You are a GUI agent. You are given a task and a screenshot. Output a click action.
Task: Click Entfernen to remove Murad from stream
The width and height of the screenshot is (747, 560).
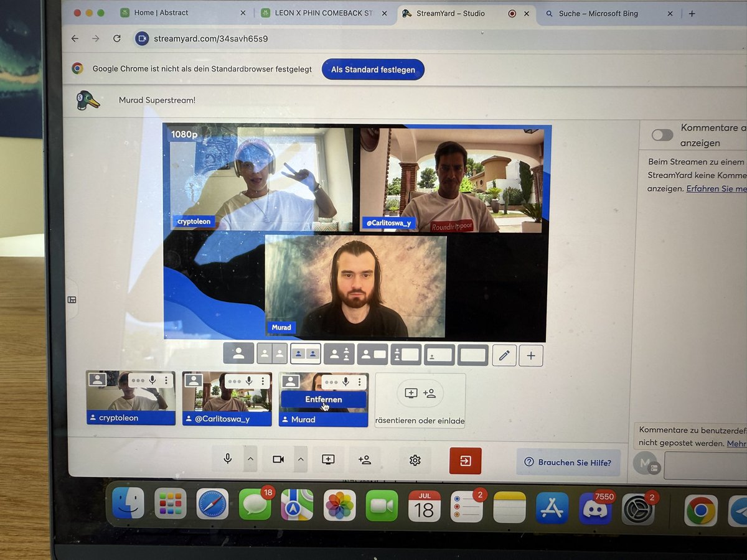click(324, 399)
